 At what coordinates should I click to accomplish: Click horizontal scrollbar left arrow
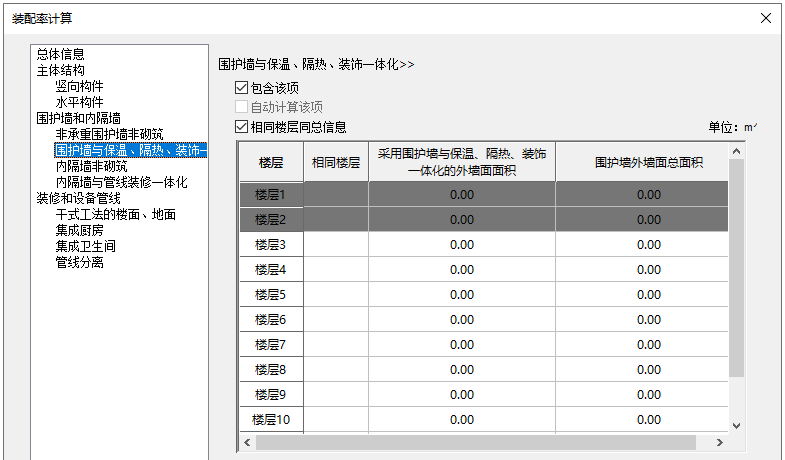tap(246, 442)
